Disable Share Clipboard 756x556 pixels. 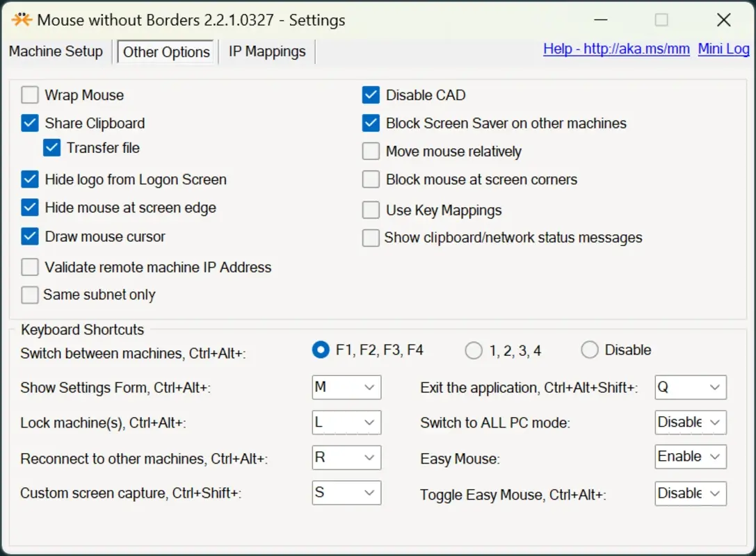click(29, 123)
